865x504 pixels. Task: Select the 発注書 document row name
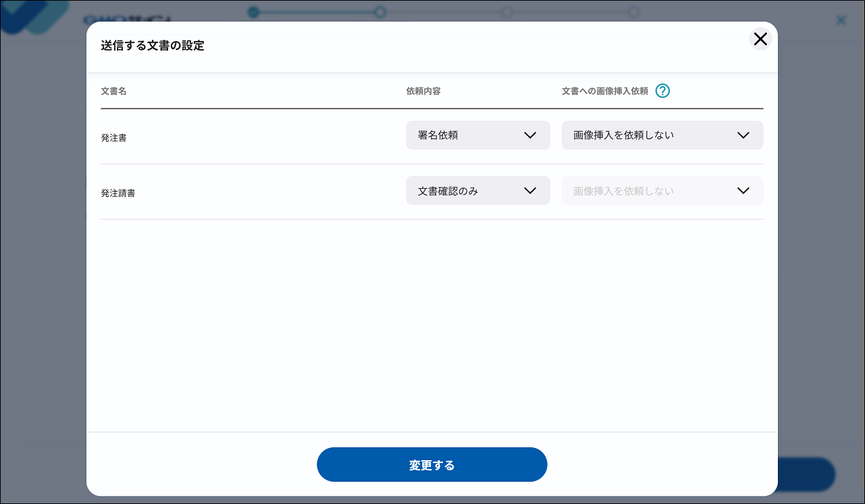click(113, 138)
